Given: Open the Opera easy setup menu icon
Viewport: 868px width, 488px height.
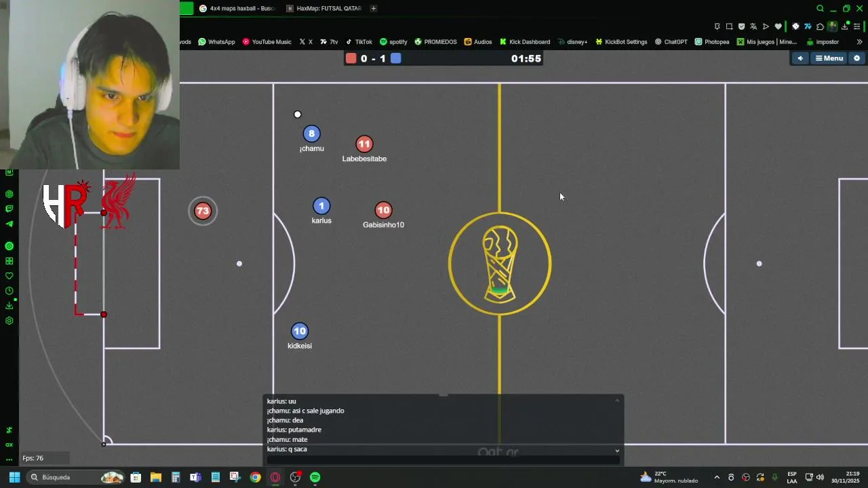Looking at the screenshot, I should coord(857,26).
